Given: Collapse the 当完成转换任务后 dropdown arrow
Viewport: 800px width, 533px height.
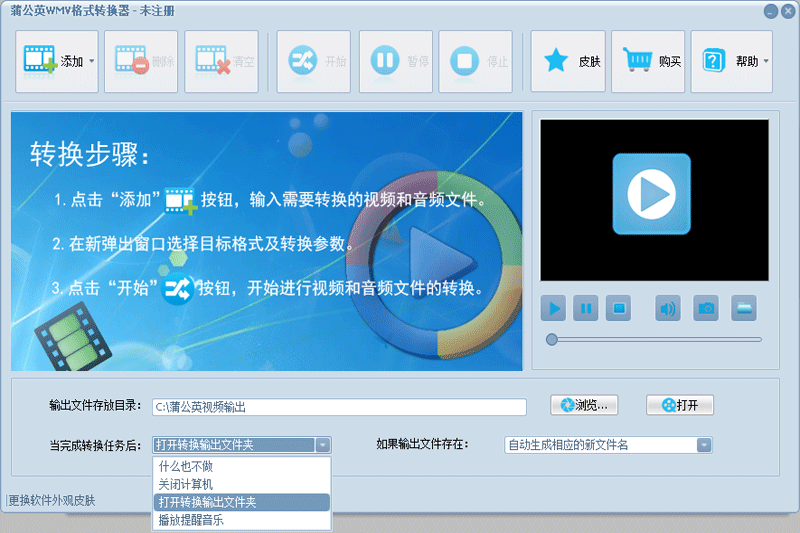Looking at the screenshot, I should (322, 445).
